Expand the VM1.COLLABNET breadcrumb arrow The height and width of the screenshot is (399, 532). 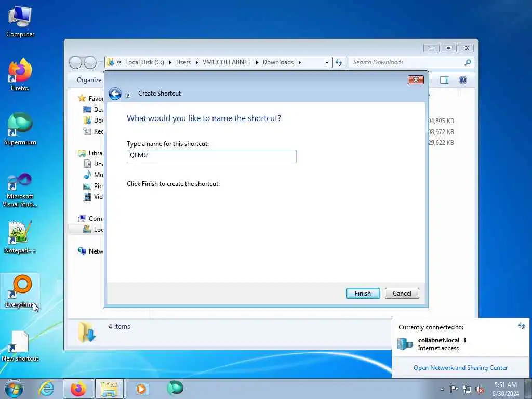(x=257, y=62)
